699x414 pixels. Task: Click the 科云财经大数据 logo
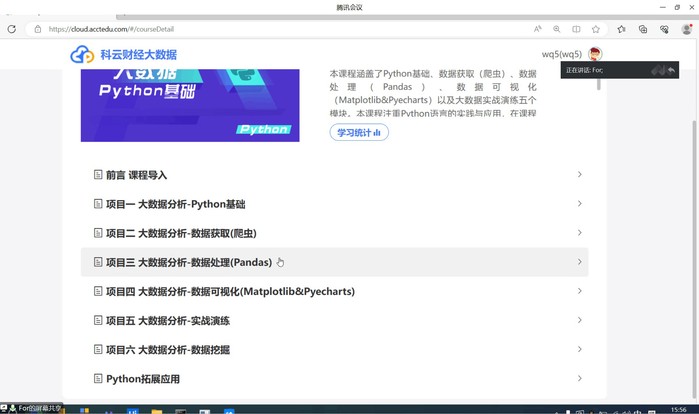123,54
